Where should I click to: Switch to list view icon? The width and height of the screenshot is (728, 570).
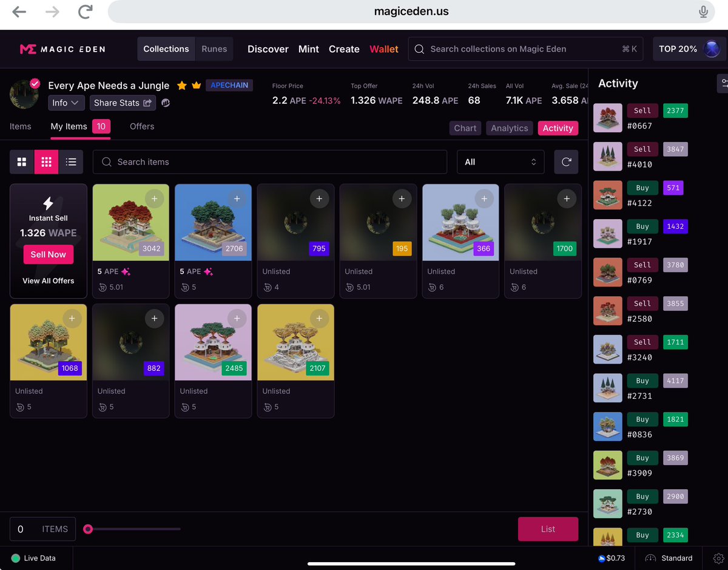tap(71, 162)
